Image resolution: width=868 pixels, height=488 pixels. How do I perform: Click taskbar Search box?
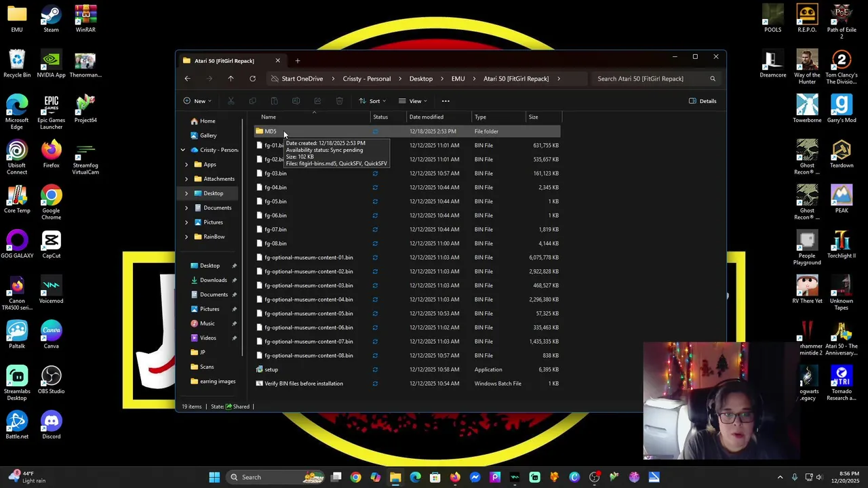pos(275,477)
